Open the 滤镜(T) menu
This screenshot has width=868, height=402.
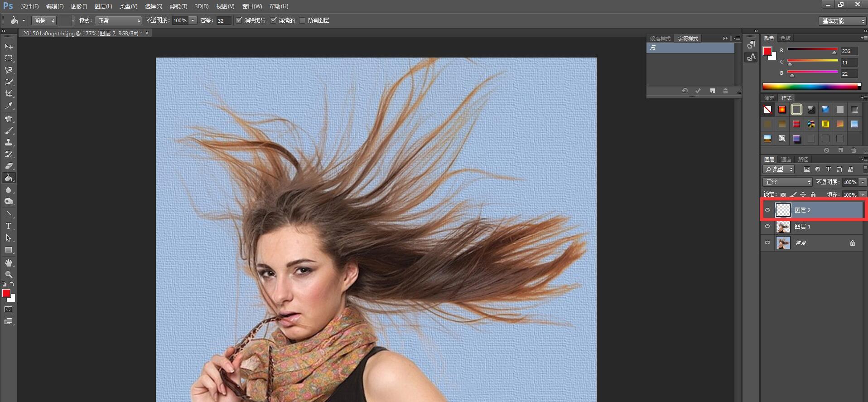(x=178, y=6)
